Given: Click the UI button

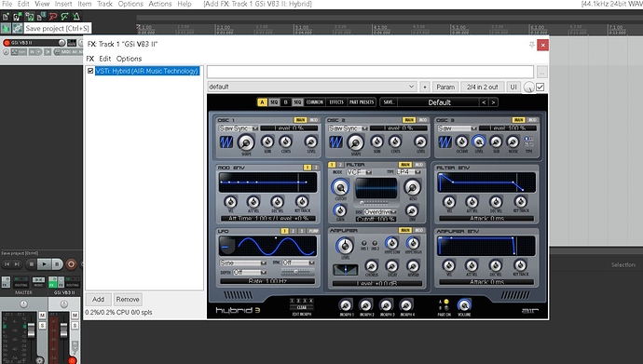Looking at the screenshot, I should [x=513, y=87].
